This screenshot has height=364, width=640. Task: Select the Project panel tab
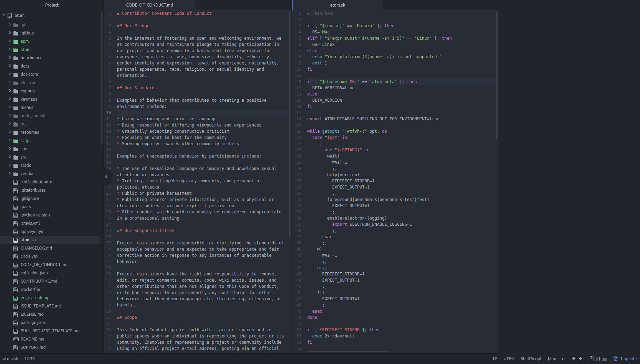(52, 5)
